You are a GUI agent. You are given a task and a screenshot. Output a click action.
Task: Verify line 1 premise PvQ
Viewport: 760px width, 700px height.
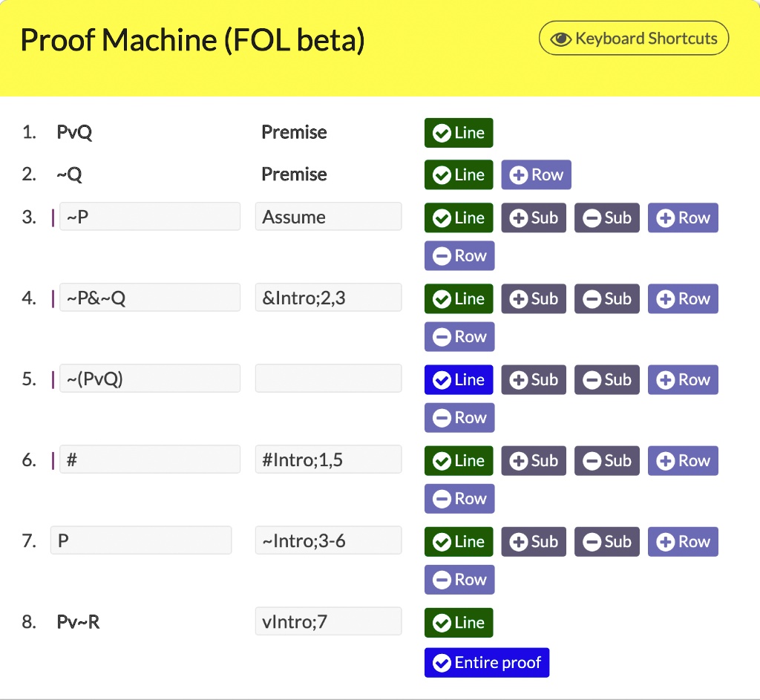(458, 133)
